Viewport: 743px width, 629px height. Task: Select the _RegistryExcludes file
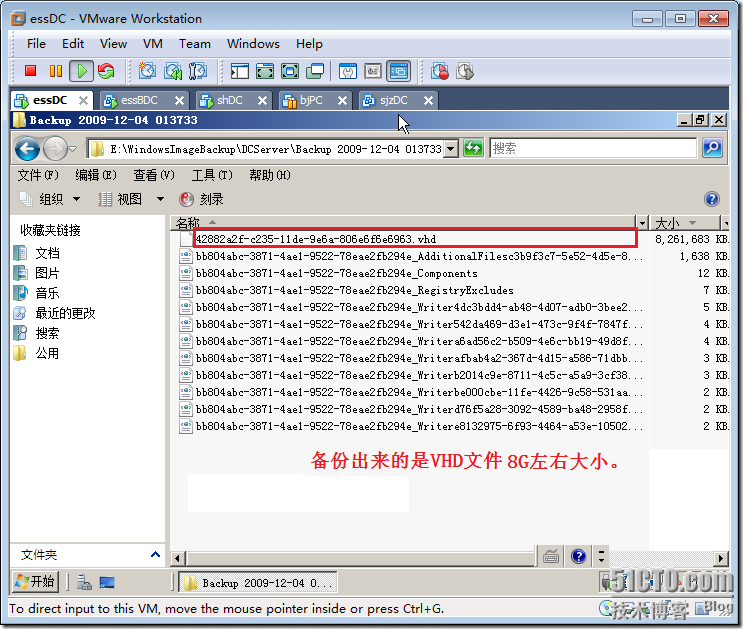click(x=354, y=291)
